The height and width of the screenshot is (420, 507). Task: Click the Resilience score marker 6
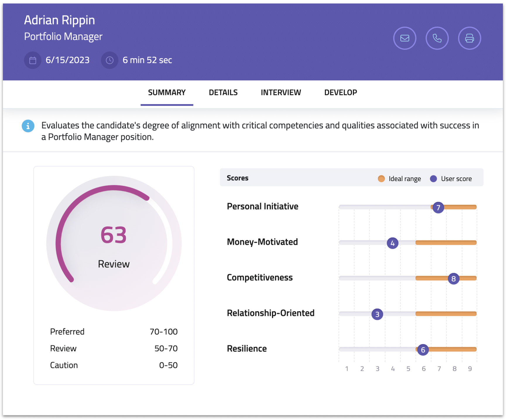click(423, 350)
